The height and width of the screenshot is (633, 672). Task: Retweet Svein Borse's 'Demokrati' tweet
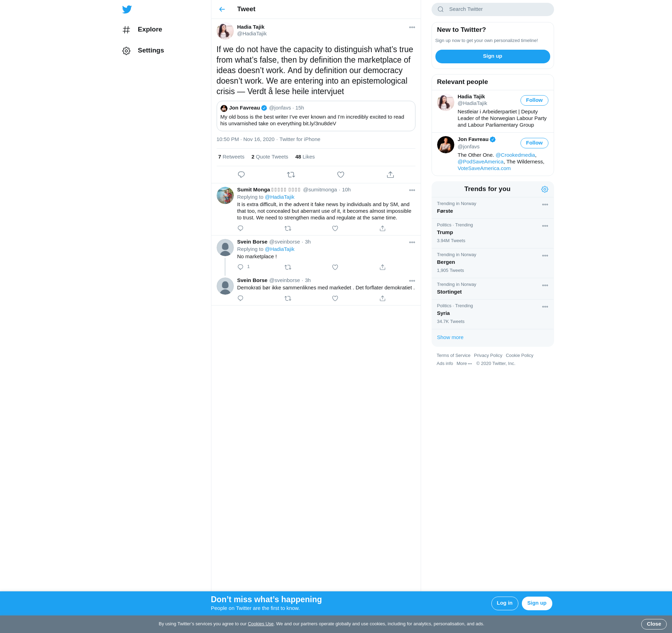click(288, 298)
